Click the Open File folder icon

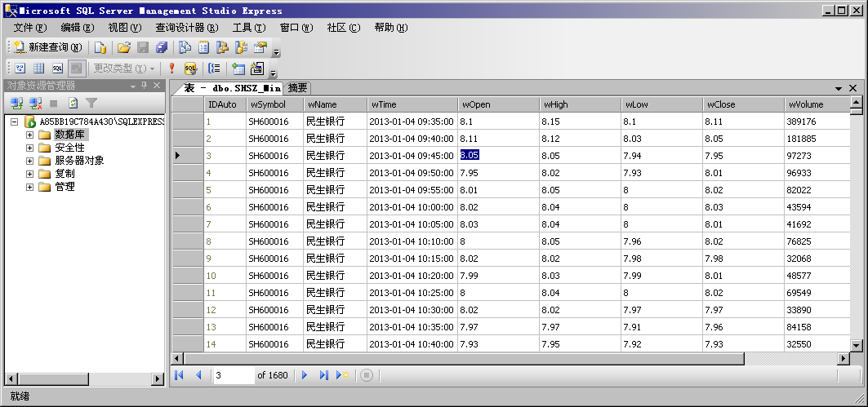(x=124, y=47)
